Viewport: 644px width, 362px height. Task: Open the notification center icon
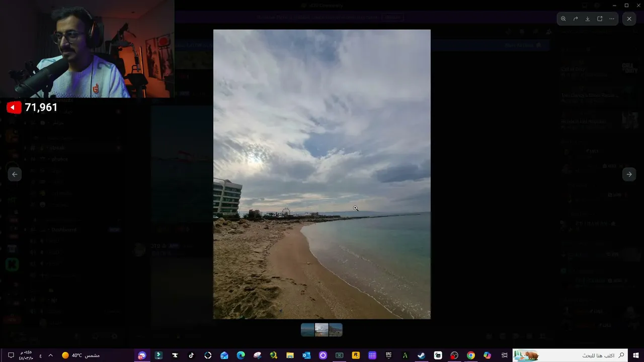point(11,355)
